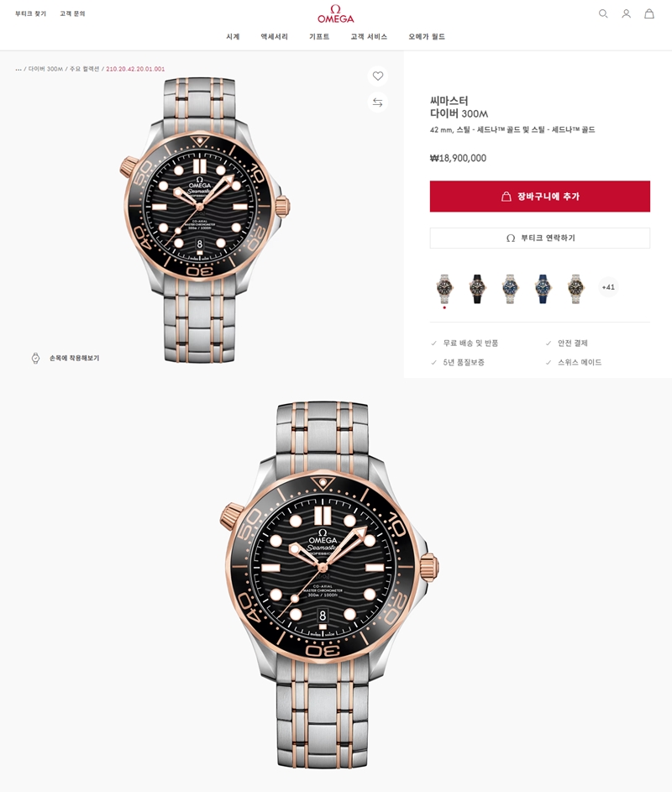This screenshot has height=792, width=672.
Task: Click the OMEGA logo at top
Action: click(x=335, y=14)
